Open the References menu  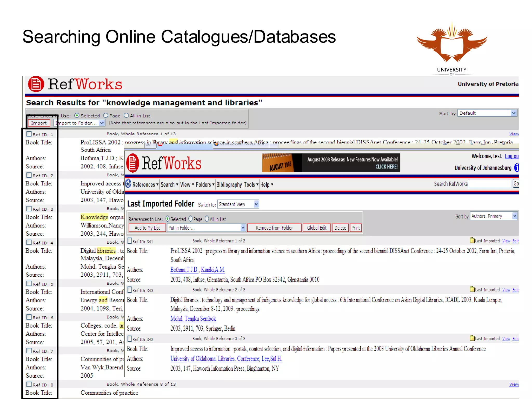(145, 185)
